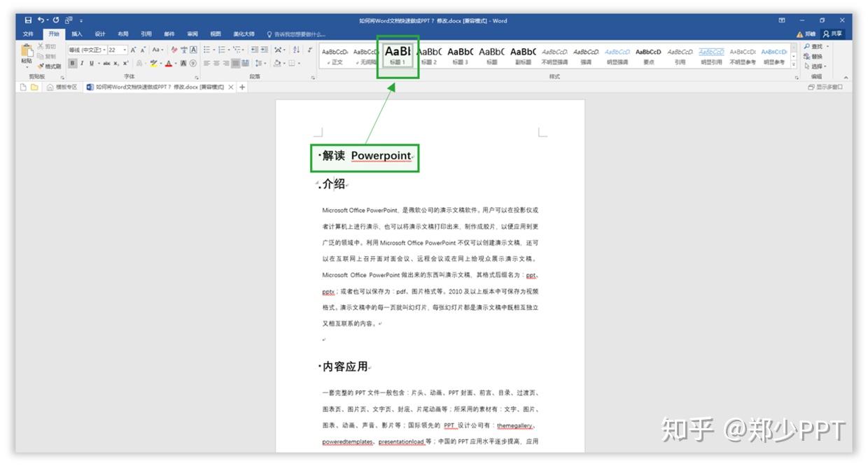Expand the styles gallery more arrow
The height and width of the screenshot is (466, 868).
(794, 65)
